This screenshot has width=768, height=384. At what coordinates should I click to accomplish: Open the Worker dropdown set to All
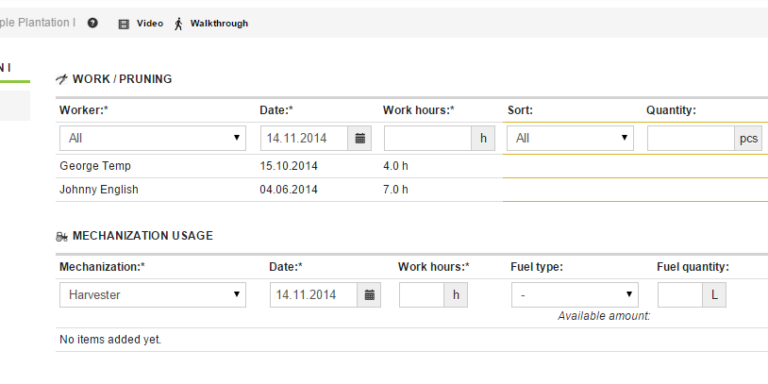tap(153, 138)
